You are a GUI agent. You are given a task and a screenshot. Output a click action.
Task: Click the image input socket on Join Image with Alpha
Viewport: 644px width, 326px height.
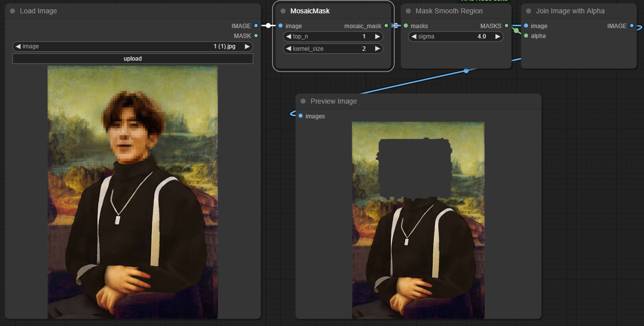tap(526, 26)
